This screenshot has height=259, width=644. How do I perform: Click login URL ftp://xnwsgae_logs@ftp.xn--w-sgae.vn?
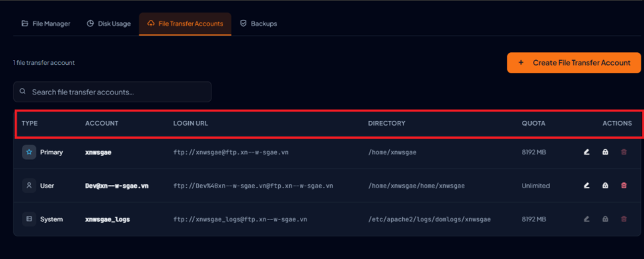[x=240, y=219]
